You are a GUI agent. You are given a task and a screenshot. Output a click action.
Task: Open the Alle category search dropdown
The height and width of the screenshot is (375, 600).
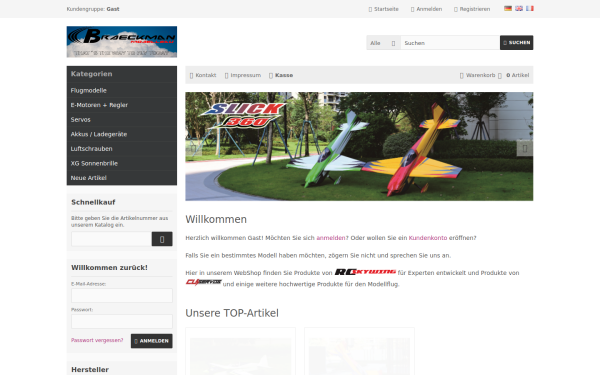(383, 43)
